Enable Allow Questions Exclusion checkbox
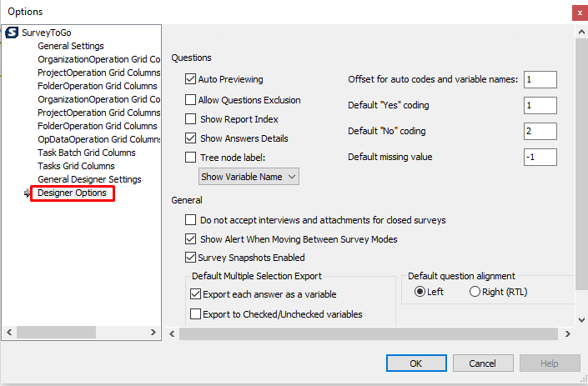This screenshot has height=386, width=588. tap(190, 100)
